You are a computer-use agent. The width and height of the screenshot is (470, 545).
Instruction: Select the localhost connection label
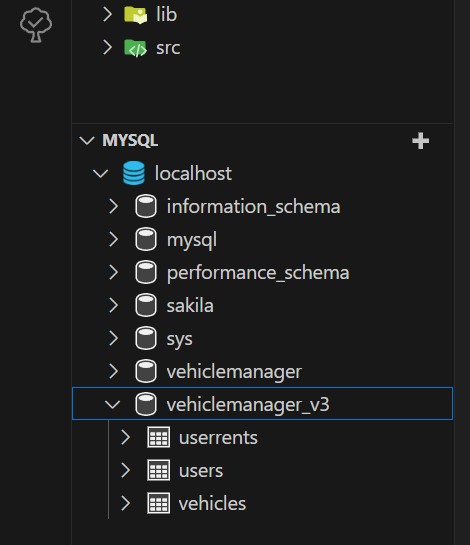(193, 173)
